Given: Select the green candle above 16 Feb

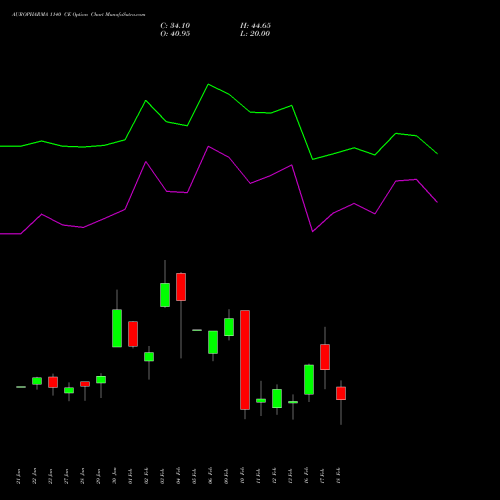Looking at the screenshot, I should 309,380.
